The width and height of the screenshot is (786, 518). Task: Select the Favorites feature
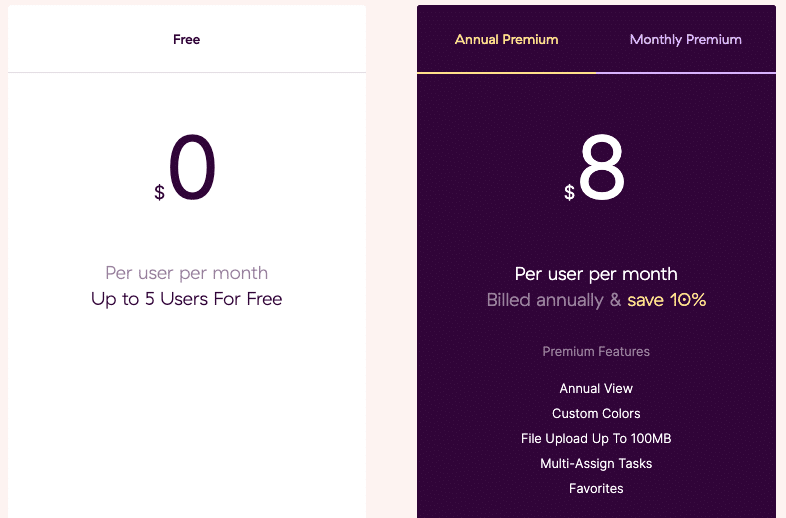(596, 489)
